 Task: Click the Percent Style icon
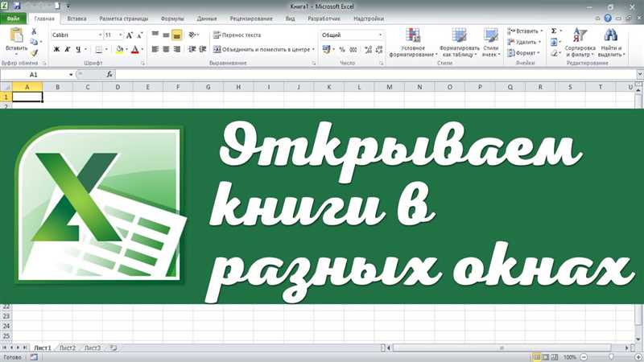pos(342,50)
